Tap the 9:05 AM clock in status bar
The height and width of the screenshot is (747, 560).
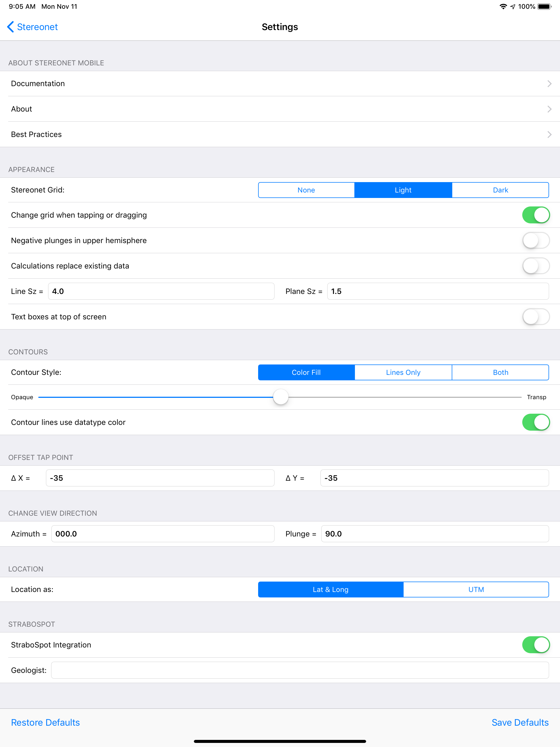22,6
